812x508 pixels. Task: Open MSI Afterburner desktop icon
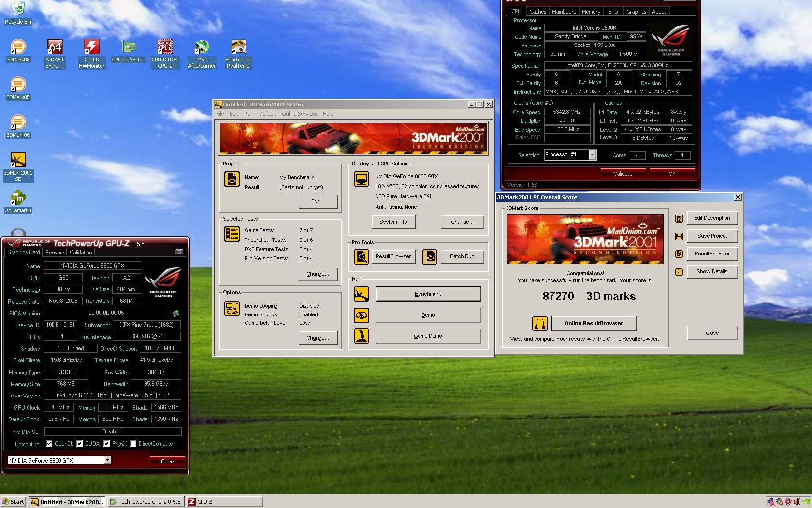202,54
